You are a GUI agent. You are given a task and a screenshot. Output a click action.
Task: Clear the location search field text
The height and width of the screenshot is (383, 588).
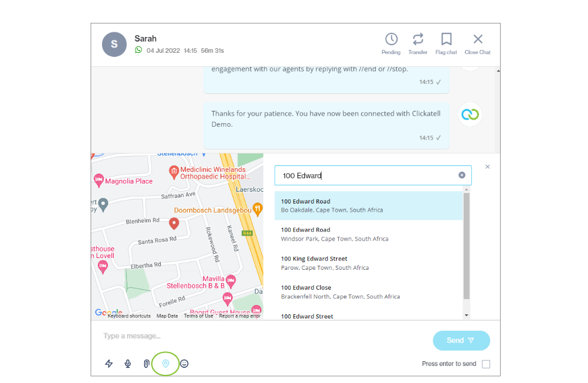coord(462,175)
